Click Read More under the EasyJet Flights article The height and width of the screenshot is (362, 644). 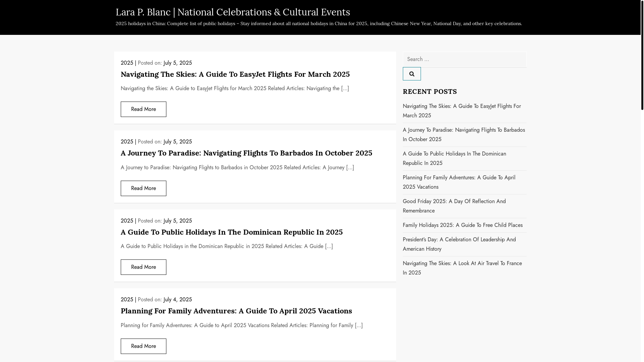[143, 109]
